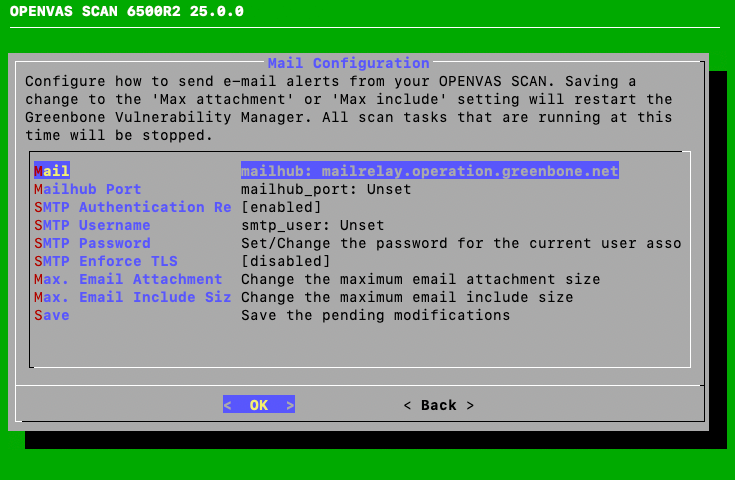
Task: Click the 'mailhub_port: Unset' value
Action: [326, 189]
